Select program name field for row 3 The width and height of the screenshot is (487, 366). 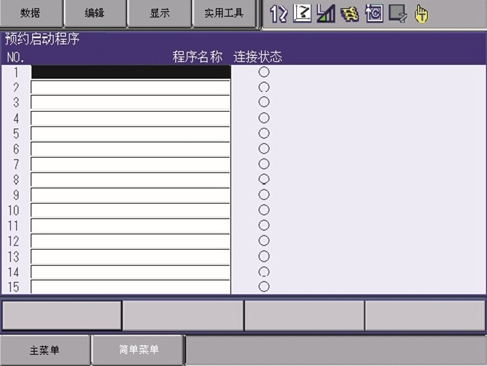point(131,103)
